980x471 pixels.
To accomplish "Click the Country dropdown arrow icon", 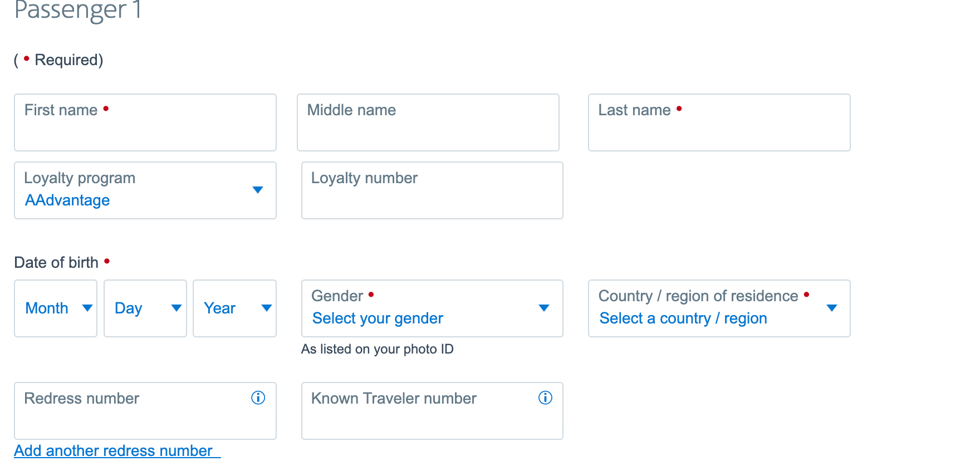I will pos(832,308).
